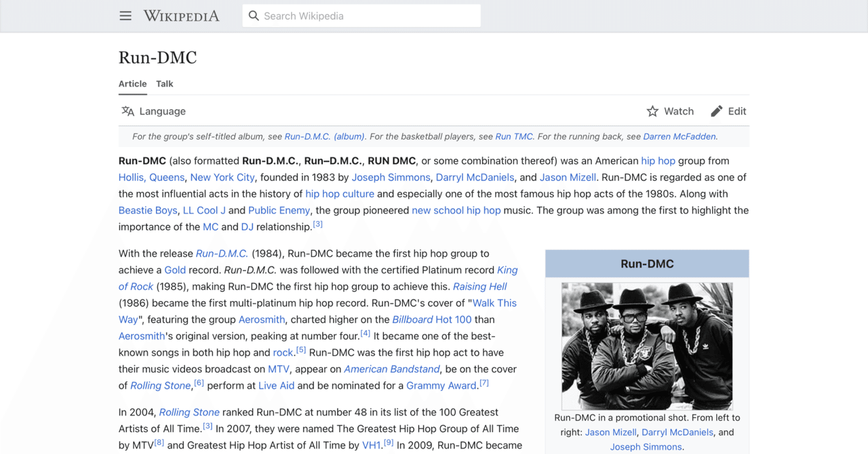Open the hamburger main menu
The image size is (868, 454).
coord(125,16)
